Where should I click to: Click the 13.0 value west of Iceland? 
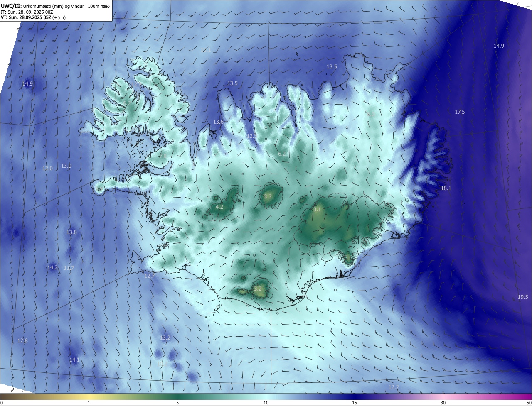(x=66, y=166)
